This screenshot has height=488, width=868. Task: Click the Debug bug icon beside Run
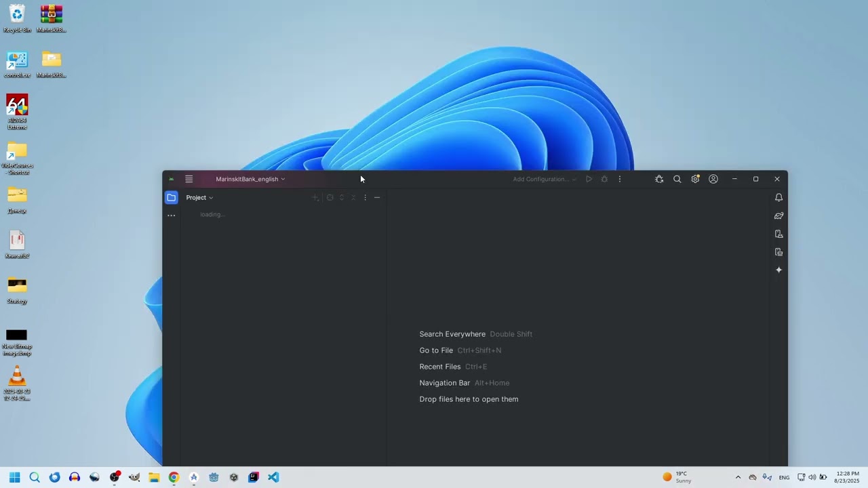tap(604, 179)
